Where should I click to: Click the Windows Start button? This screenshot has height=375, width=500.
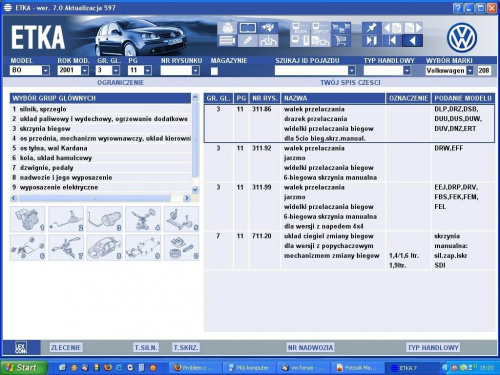[x=23, y=368]
